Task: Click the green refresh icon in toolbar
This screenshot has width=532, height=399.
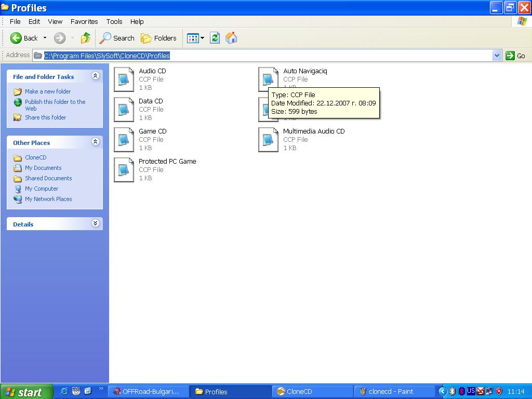Action: (215, 38)
